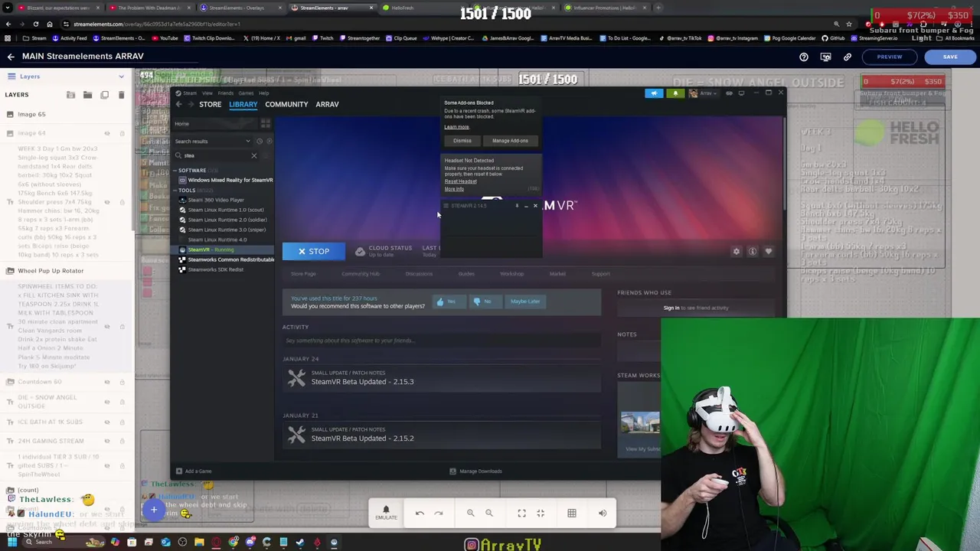Lock the WEEK 3 text layer

tap(121, 202)
